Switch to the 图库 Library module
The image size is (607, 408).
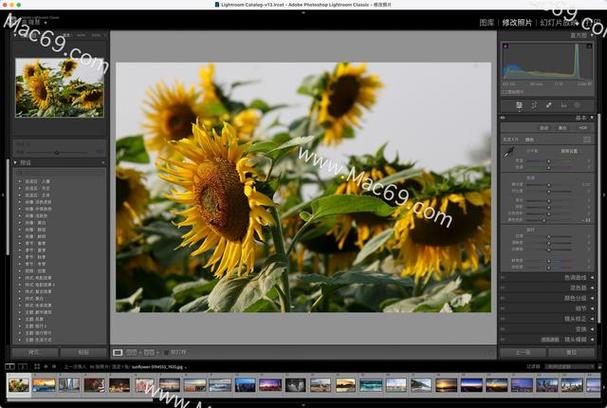pos(487,22)
